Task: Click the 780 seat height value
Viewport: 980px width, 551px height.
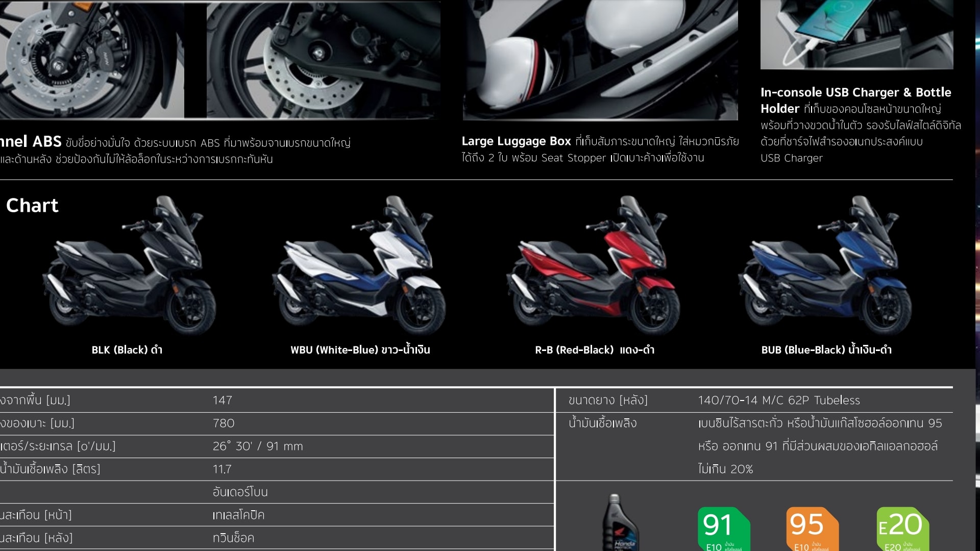Action: pyautogui.click(x=224, y=423)
